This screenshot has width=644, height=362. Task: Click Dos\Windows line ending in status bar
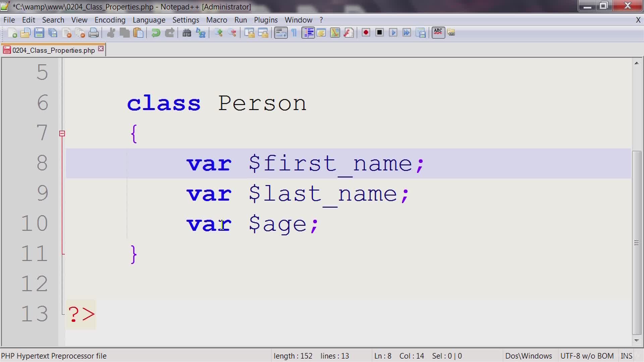coord(528,356)
